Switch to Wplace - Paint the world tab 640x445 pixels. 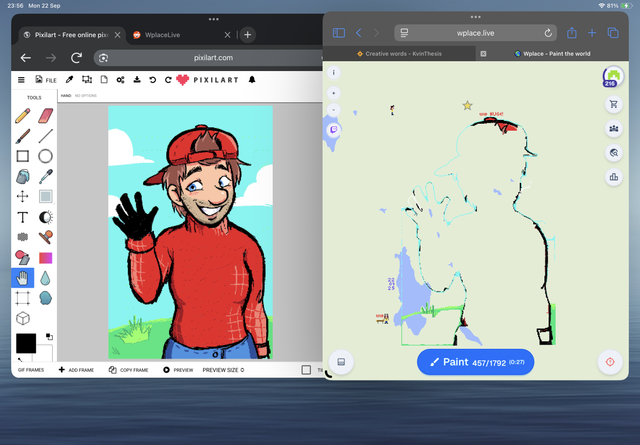(x=552, y=53)
